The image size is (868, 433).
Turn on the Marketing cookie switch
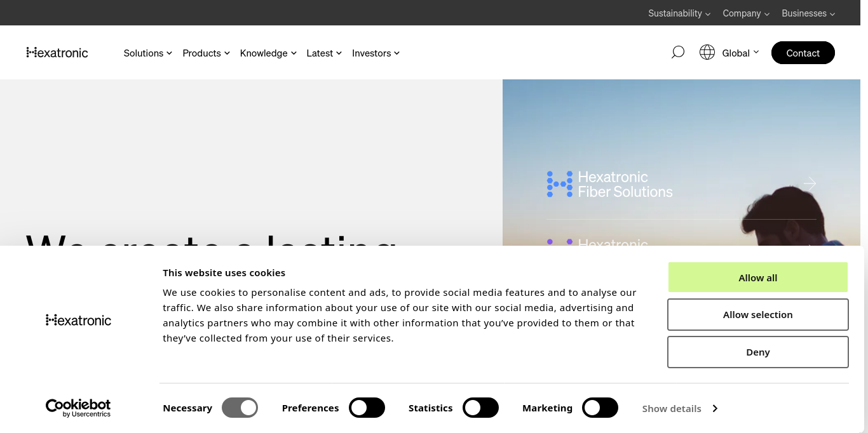[600, 408]
